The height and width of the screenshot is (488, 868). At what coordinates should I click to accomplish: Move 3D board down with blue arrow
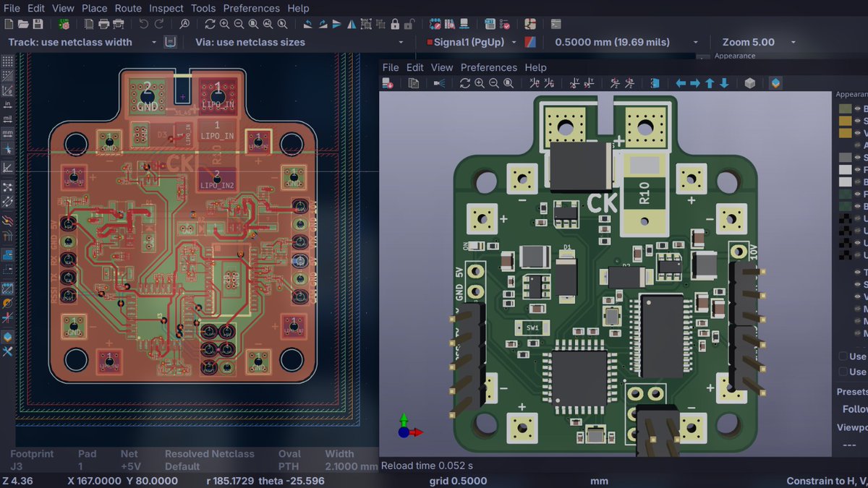coord(724,83)
